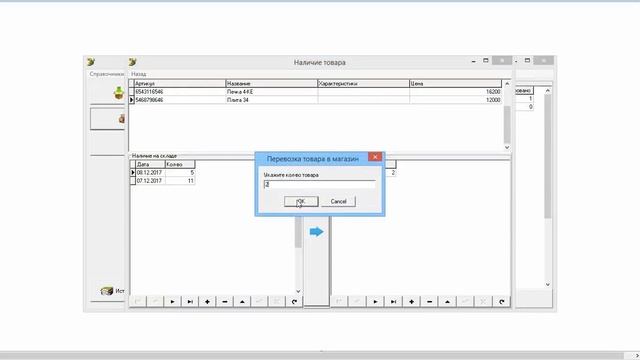Select the 'Плита 34' name cell

pos(271,100)
